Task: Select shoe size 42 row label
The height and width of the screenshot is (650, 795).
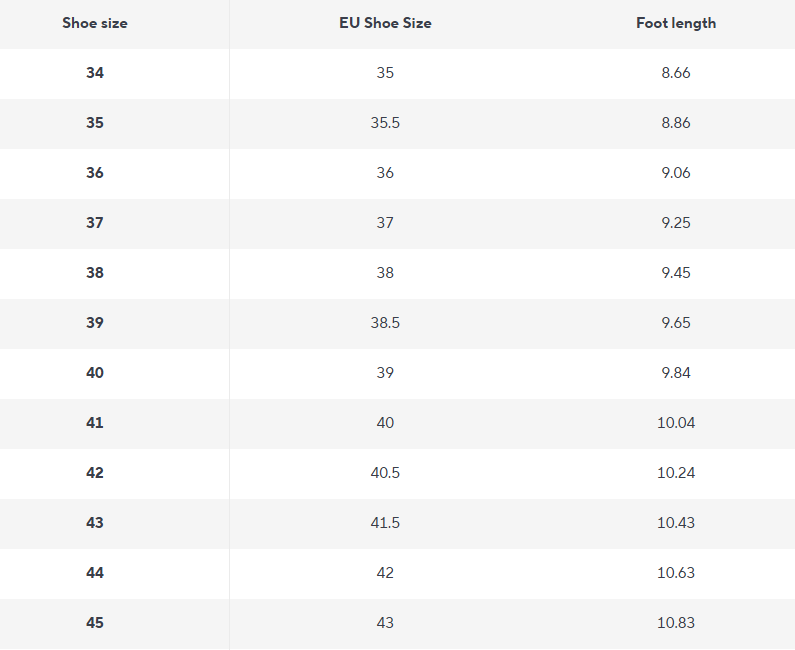Action: click(x=95, y=473)
